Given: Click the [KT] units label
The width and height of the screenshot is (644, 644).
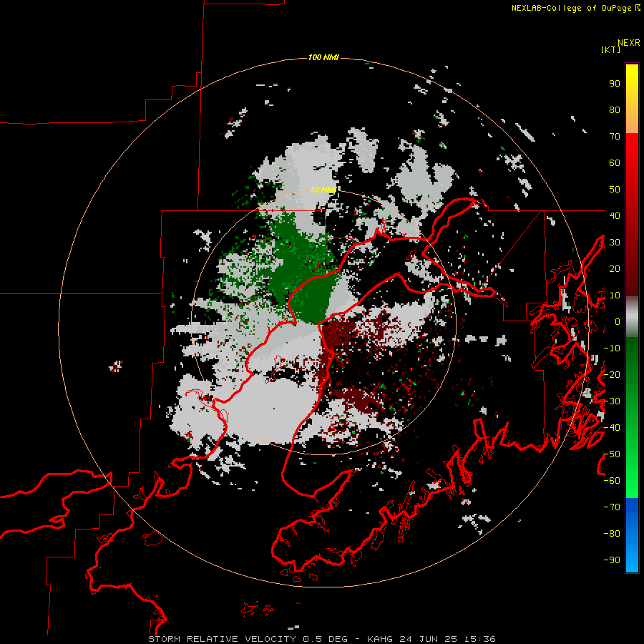Looking at the screenshot, I should (x=610, y=49).
